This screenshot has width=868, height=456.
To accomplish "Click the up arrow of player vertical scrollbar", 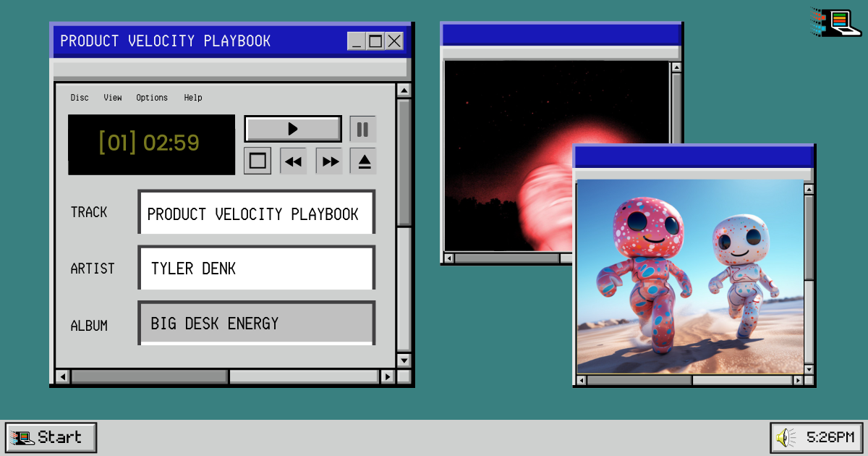I will [x=404, y=90].
